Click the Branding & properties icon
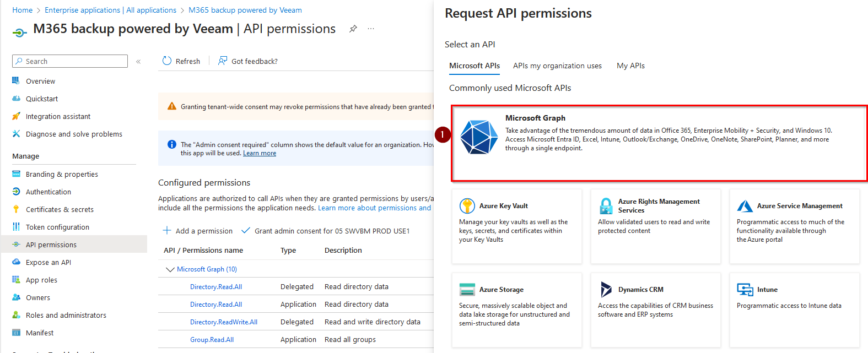Image resolution: width=868 pixels, height=353 pixels. (x=16, y=174)
